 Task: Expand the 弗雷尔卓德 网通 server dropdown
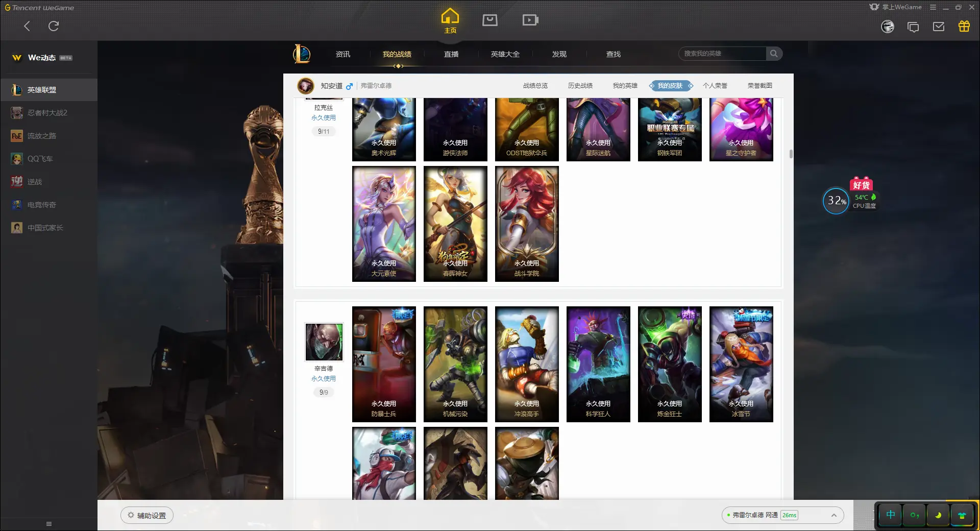pyautogui.click(x=782, y=515)
